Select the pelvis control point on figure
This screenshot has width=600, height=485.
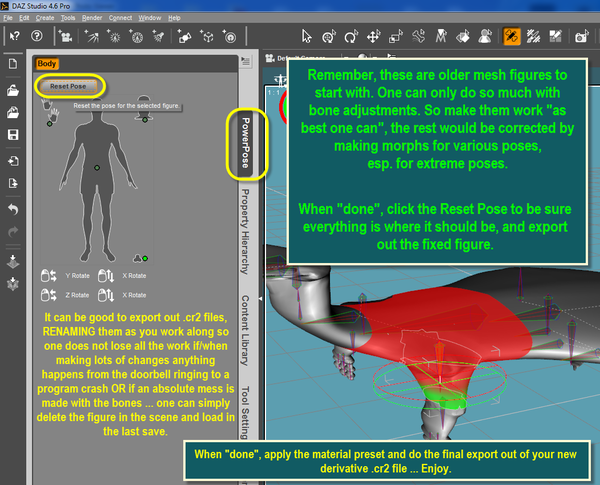click(97, 168)
